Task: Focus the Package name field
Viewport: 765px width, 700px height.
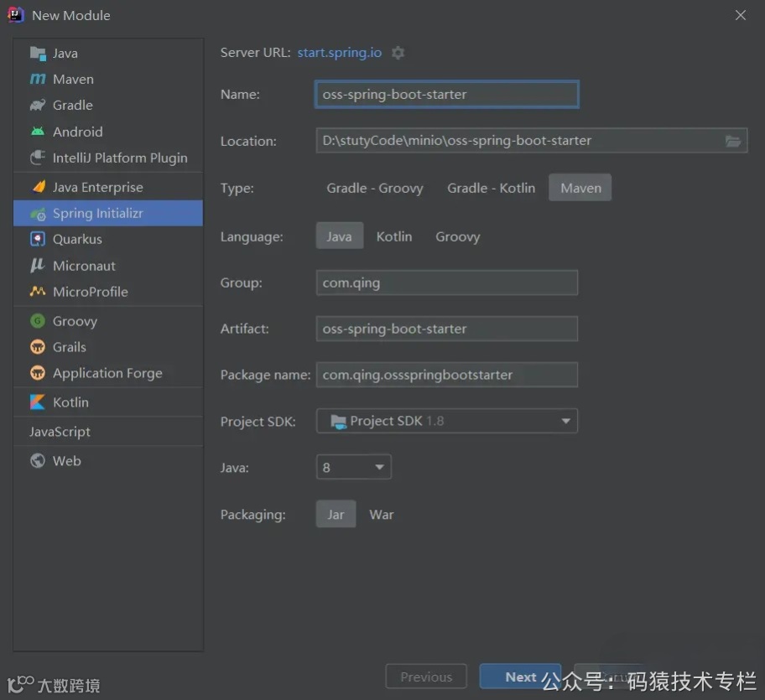Action: click(447, 375)
